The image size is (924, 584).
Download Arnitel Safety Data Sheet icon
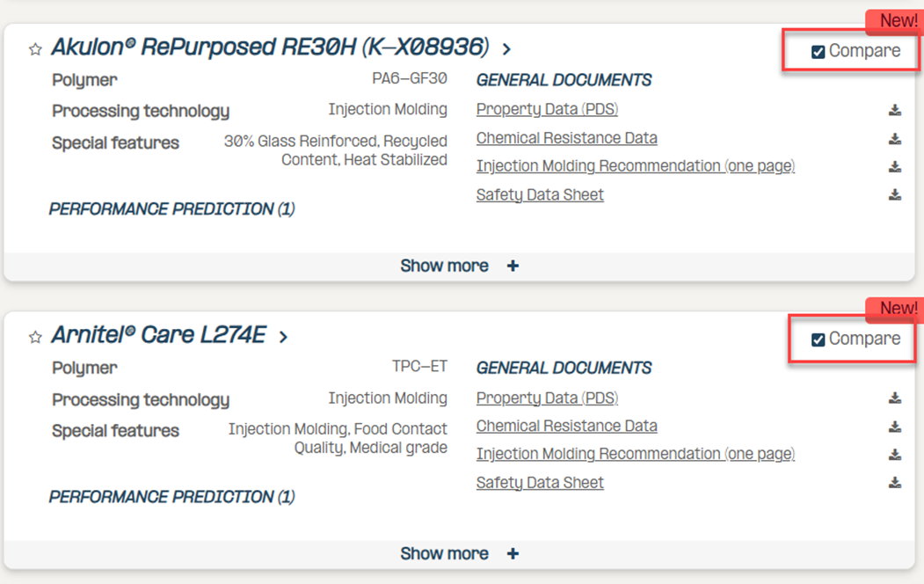click(894, 483)
